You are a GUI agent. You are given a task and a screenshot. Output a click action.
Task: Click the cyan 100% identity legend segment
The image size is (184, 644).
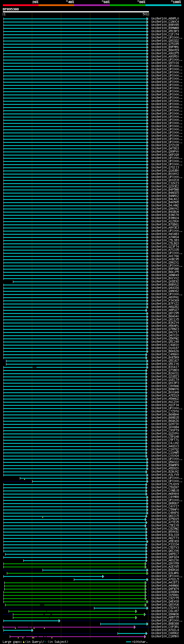(163, 5)
